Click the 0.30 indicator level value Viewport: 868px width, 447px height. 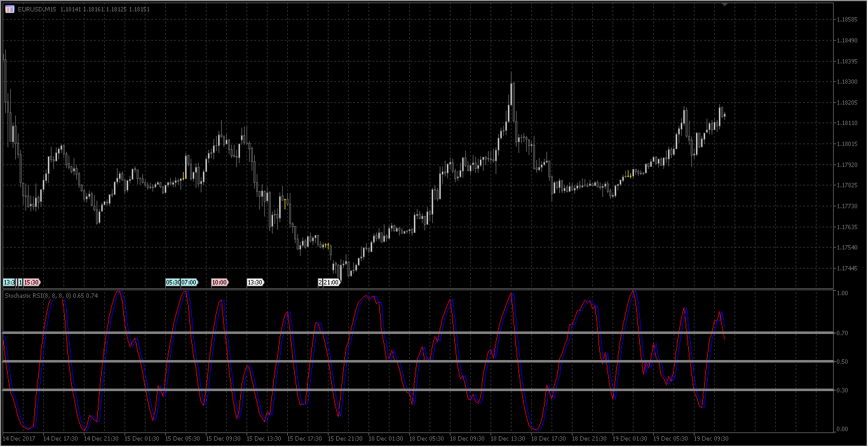tap(843, 390)
